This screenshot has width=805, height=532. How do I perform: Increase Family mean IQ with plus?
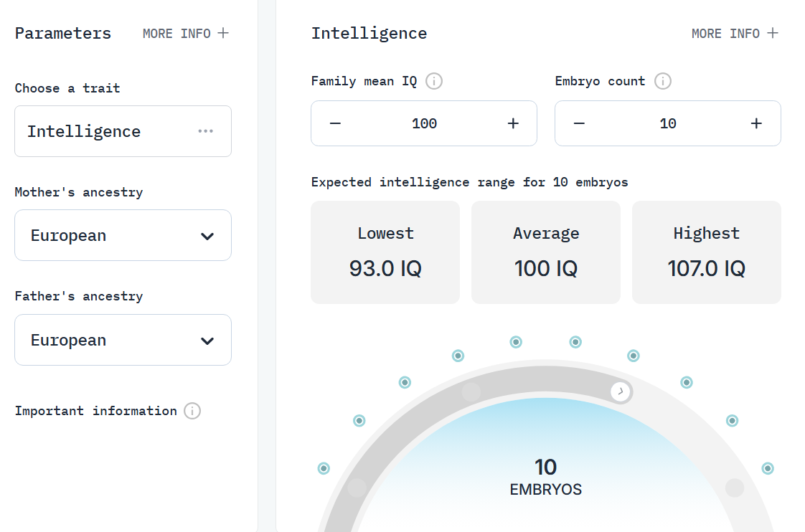pyautogui.click(x=513, y=123)
